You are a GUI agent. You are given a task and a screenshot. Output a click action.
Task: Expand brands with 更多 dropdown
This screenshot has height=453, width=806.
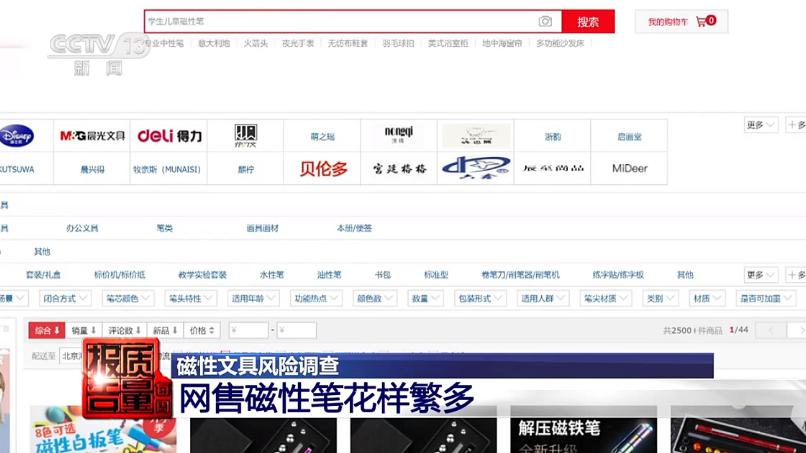761,125
